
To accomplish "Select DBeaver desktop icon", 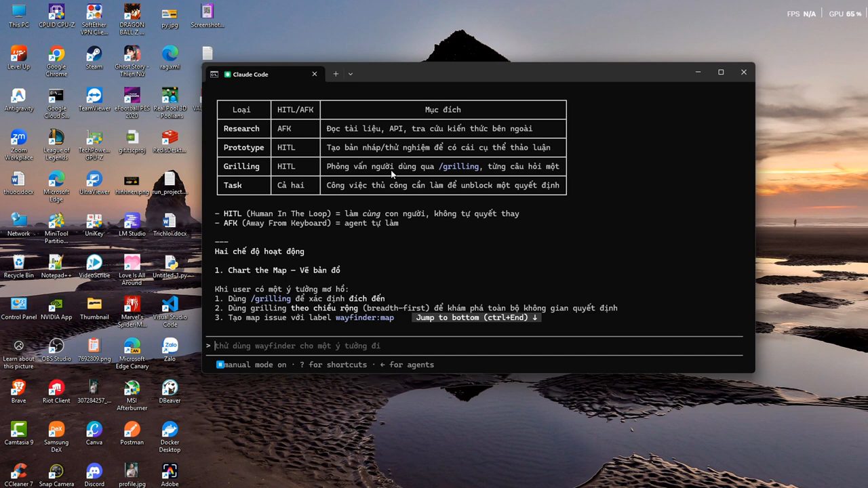I will 170,392.
